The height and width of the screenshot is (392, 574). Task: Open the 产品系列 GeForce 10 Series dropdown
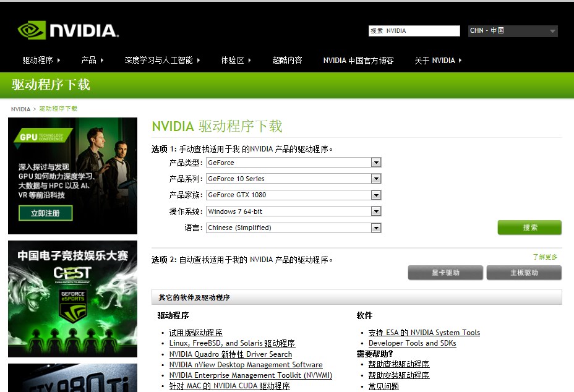[294, 179]
